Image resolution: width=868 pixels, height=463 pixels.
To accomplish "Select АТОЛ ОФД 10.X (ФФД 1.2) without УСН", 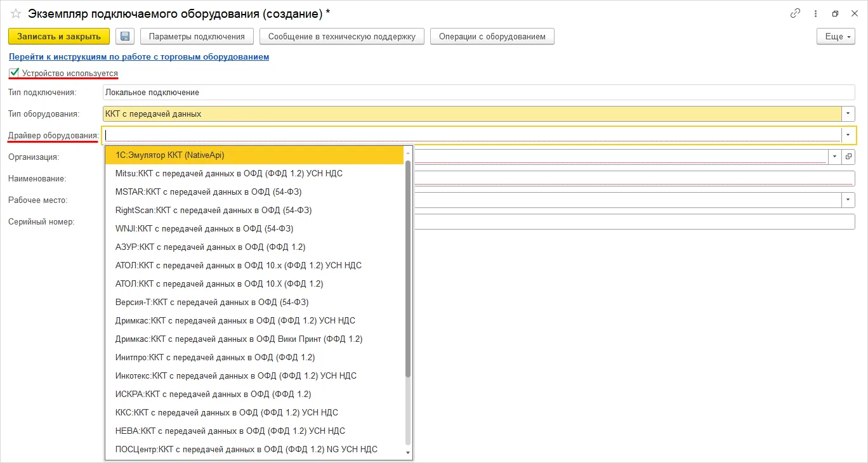I will 255,284.
